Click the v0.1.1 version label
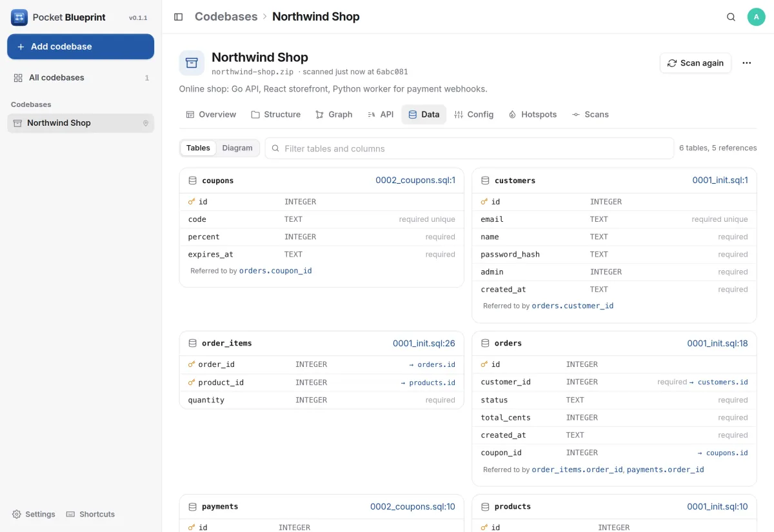Viewport: 774px width, 532px height. tap(138, 18)
